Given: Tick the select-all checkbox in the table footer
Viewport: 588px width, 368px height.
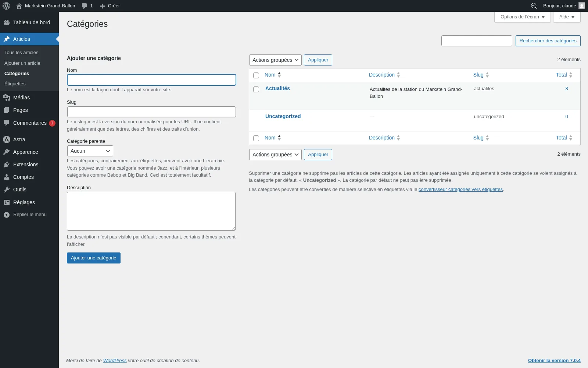Looking at the screenshot, I should 256,138.
